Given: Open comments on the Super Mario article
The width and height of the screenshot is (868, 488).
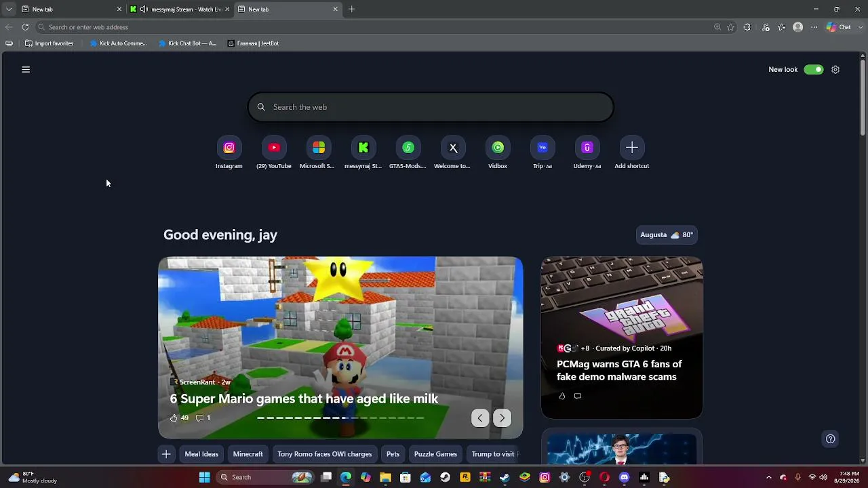Looking at the screenshot, I should point(203,418).
